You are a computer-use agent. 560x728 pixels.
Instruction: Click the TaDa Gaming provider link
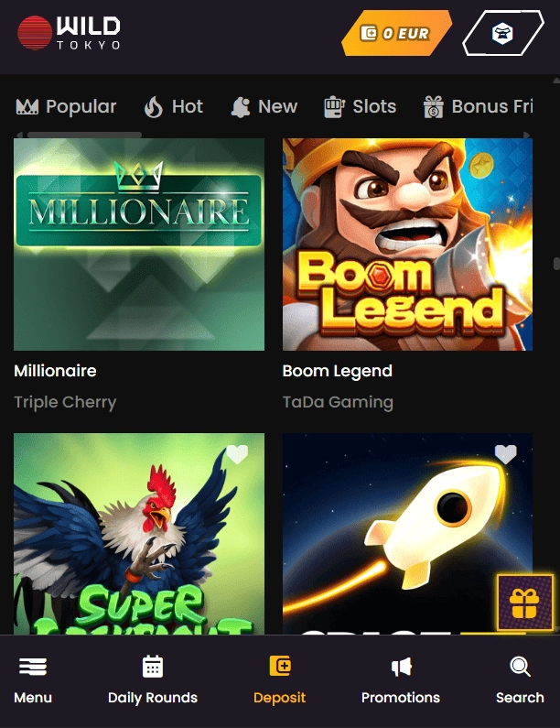pyautogui.click(x=338, y=402)
